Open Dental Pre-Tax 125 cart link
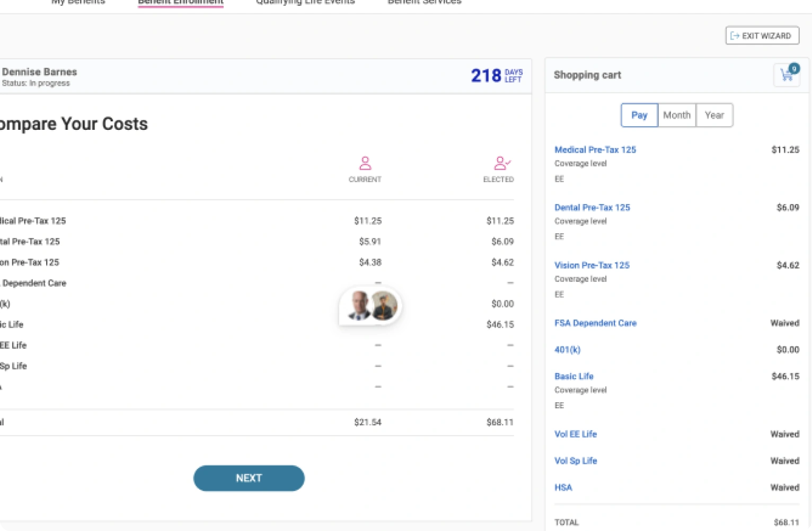 click(x=592, y=207)
